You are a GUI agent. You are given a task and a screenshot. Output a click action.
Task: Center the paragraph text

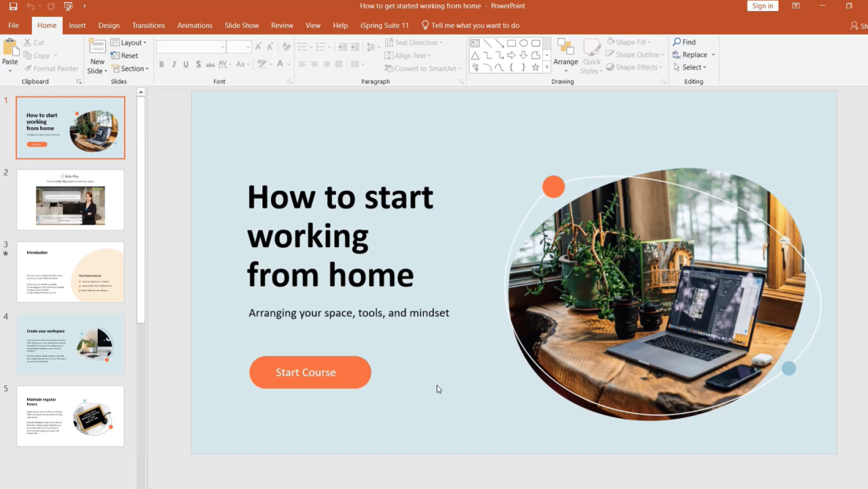(314, 64)
